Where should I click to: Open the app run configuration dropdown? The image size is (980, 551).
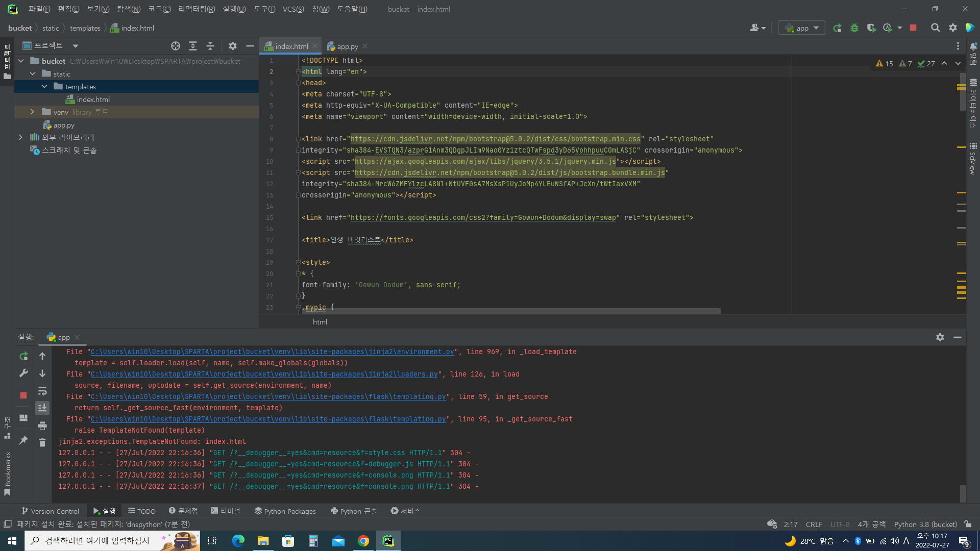[x=801, y=28]
